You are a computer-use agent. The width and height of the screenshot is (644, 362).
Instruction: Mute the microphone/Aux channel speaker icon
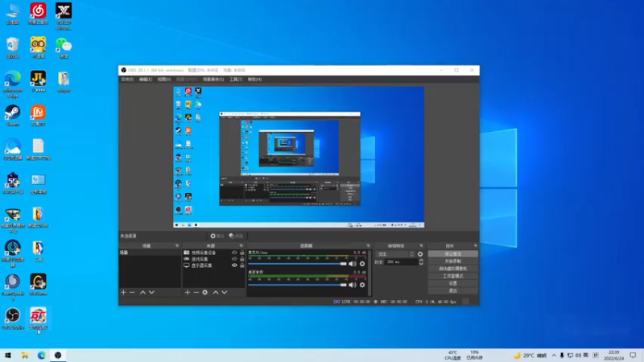pos(353,264)
